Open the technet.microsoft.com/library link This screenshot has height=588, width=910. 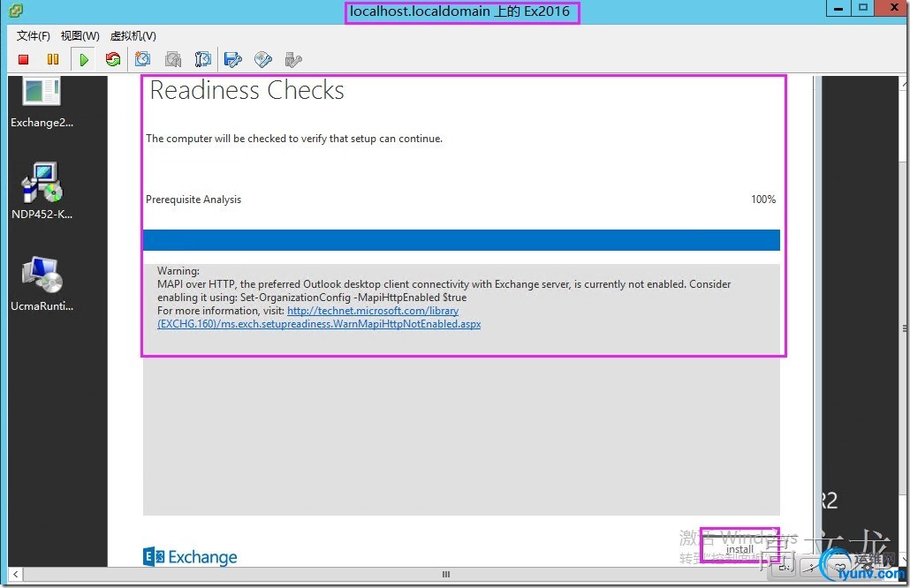pos(373,311)
